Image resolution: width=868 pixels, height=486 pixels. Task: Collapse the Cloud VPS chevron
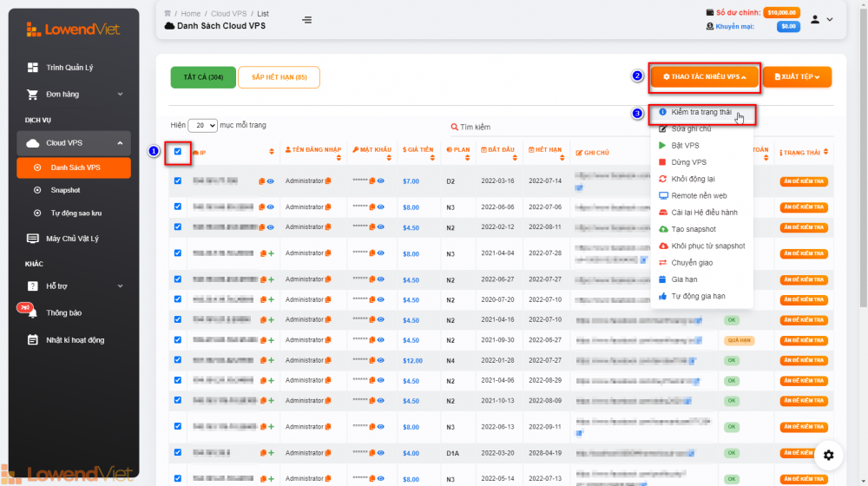coord(120,143)
